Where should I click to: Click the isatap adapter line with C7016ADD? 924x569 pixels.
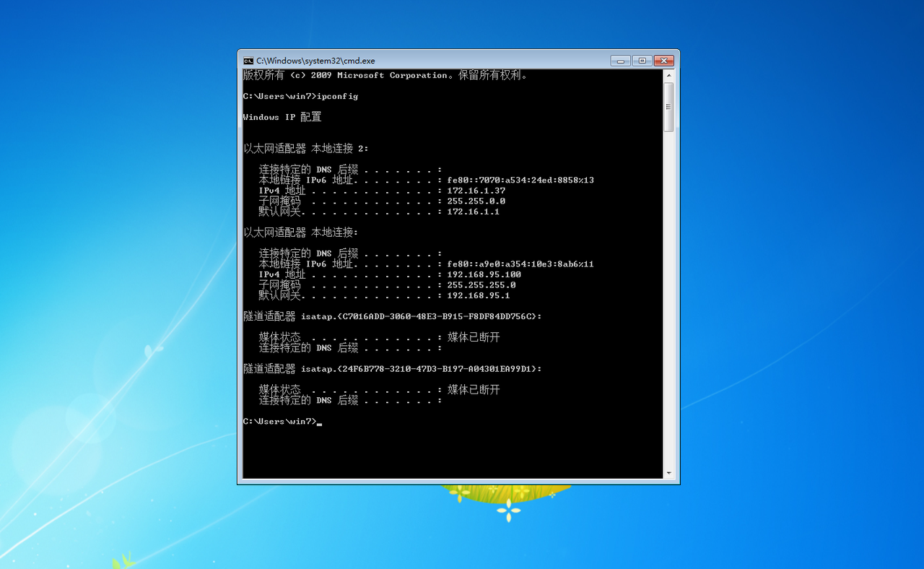(x=393, y=316)
